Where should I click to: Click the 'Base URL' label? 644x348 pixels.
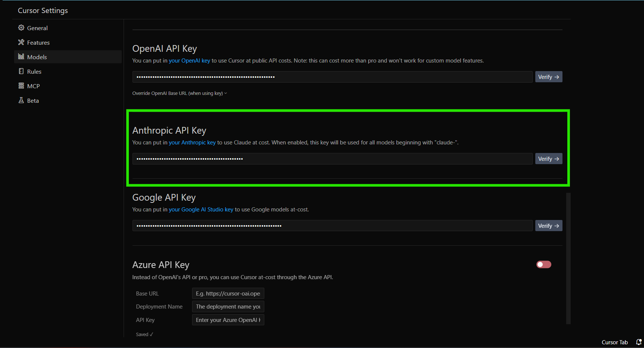pos(147,294)
